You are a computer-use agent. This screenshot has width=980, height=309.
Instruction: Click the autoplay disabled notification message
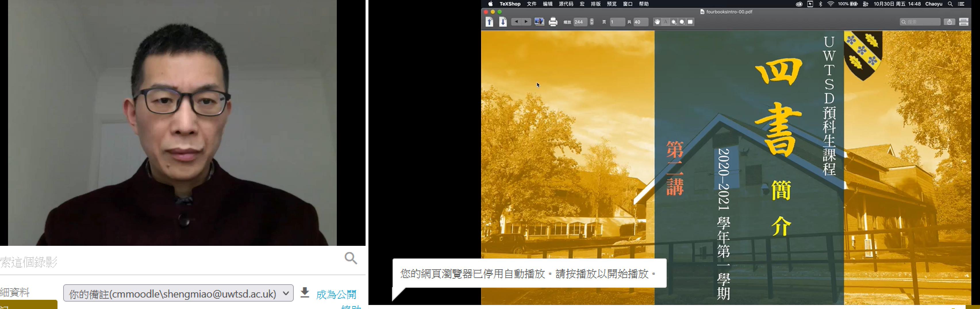pos(529,273)
